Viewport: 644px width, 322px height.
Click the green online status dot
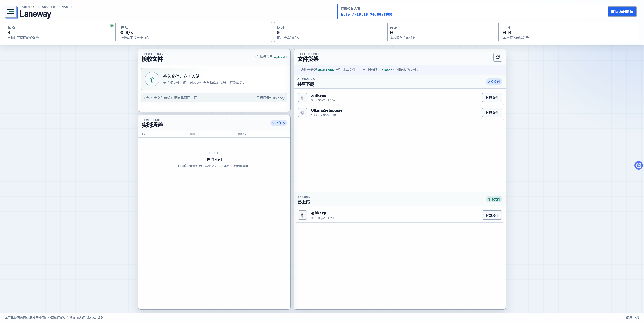point(112,26)
